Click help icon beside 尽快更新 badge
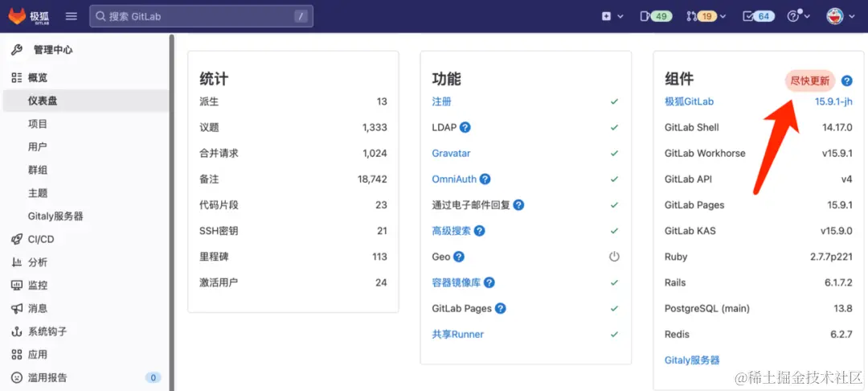The height and width of the screenshot is (391, 868). tap(847, 81)
